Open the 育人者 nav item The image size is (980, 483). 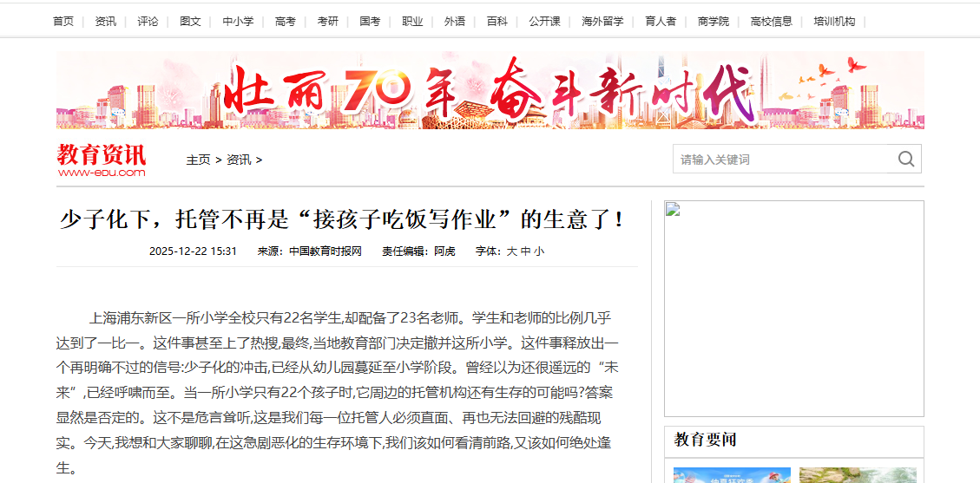661,21
